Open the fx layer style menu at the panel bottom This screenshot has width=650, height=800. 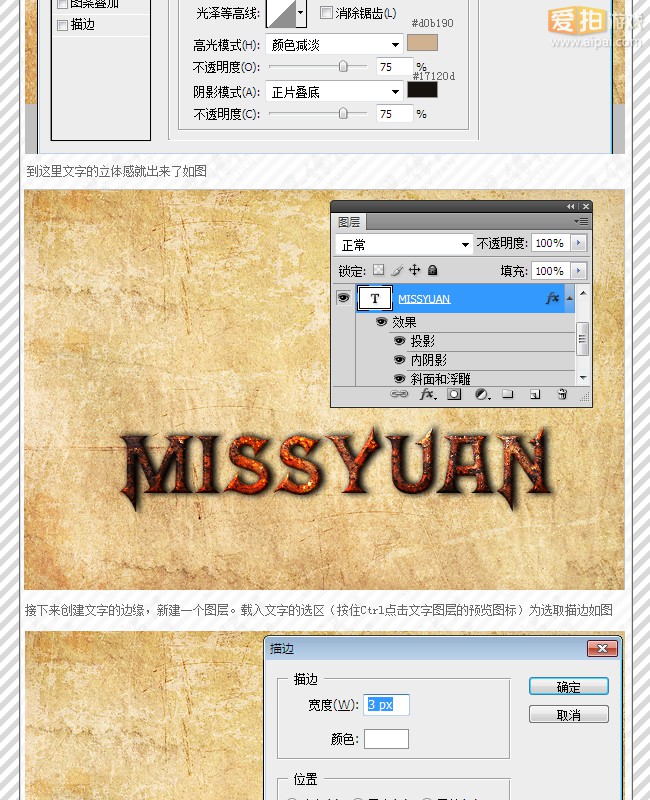click(x=428, y=394)
